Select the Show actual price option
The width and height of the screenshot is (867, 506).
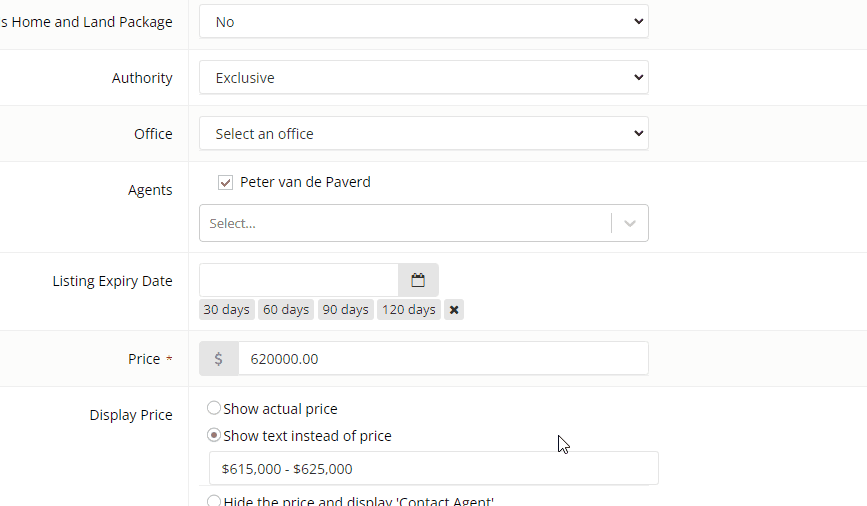pyautogui.click(x=214, y=409)
